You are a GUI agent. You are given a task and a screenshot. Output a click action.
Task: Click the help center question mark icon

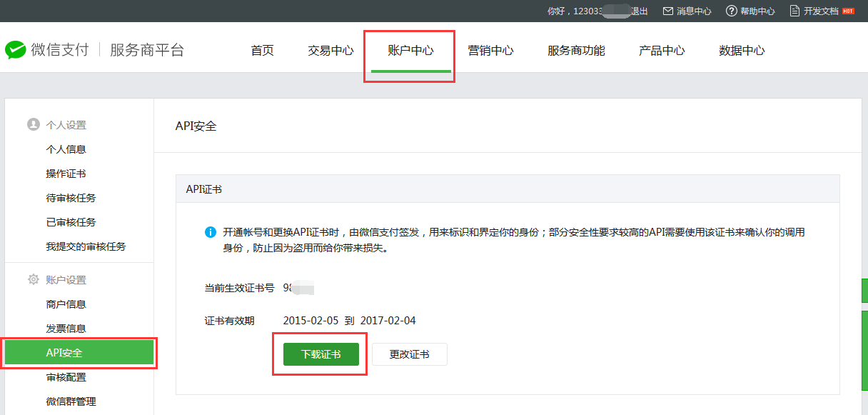(x=731, y=11)
